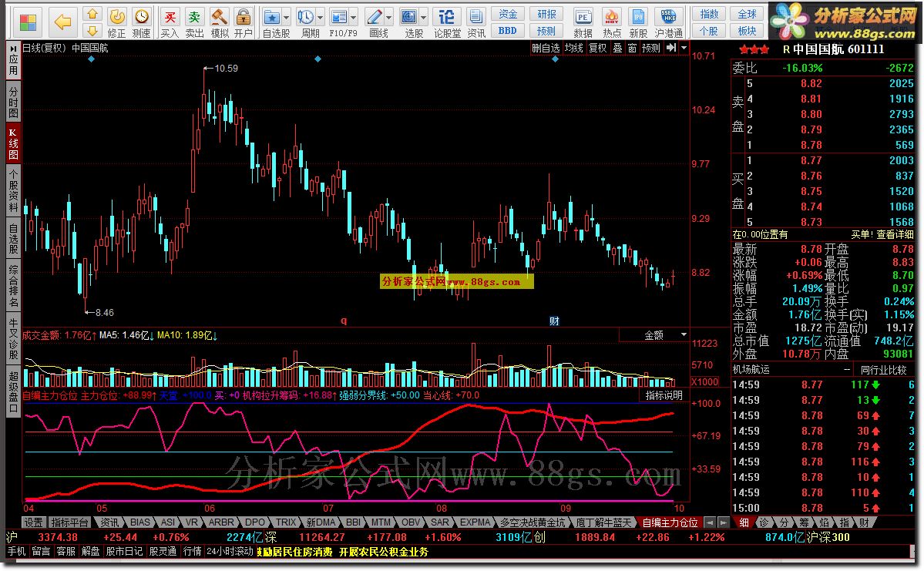Viewport: 924px width, 571px height.
Task: Click the 板块 sector button
Action: tap(747, 31)
